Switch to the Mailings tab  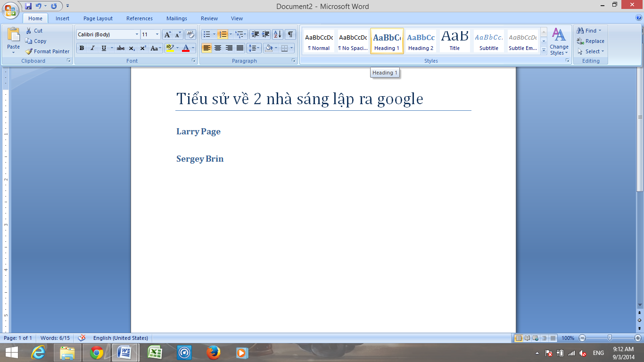coord(177,18)
